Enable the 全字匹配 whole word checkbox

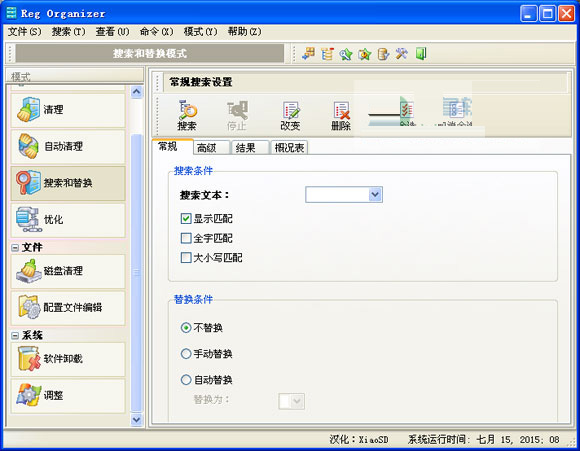tap(186, 238)
